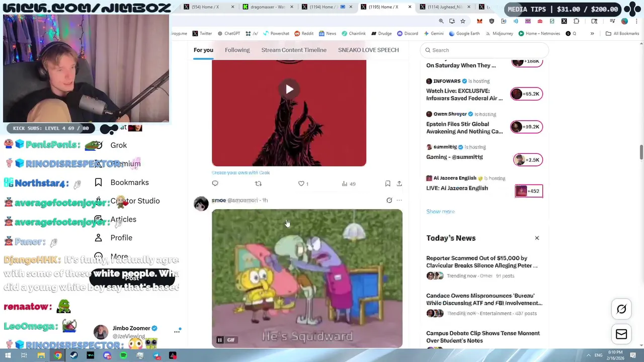This screenshot has height=362, width=644.
Task: Open INFOWARS live broadcast listing
Action: pos(484,90)
